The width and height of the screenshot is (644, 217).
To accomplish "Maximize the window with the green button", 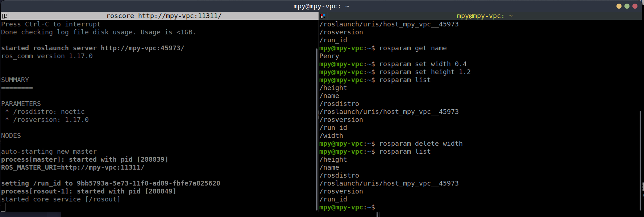I will [x=627, y=6].
